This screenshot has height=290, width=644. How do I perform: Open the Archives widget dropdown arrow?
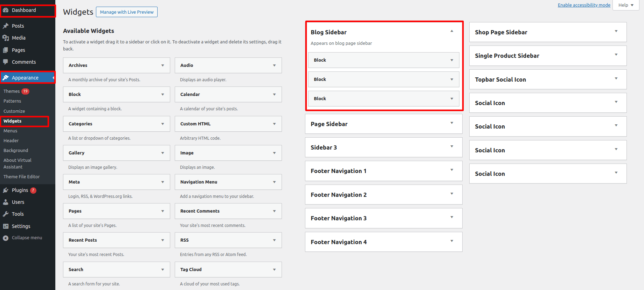tap(162, 65)
